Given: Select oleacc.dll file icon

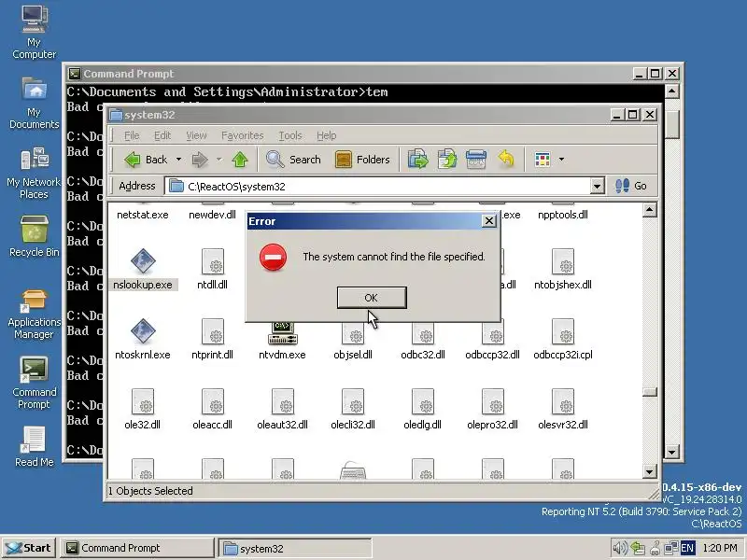Looking at the screenshot, I should 213,401.
